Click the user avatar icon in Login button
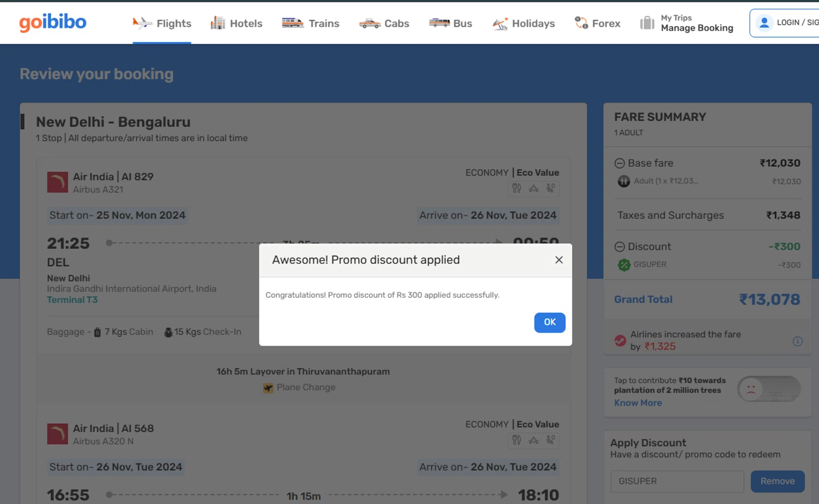This screenshot has height=504, width=819. pos(764,22)
